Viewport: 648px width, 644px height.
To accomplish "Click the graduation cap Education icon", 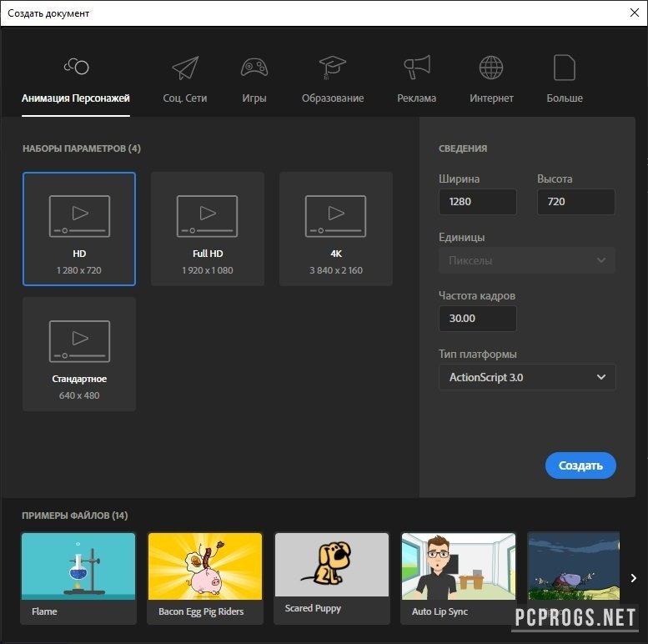I will tap(332, 68).
